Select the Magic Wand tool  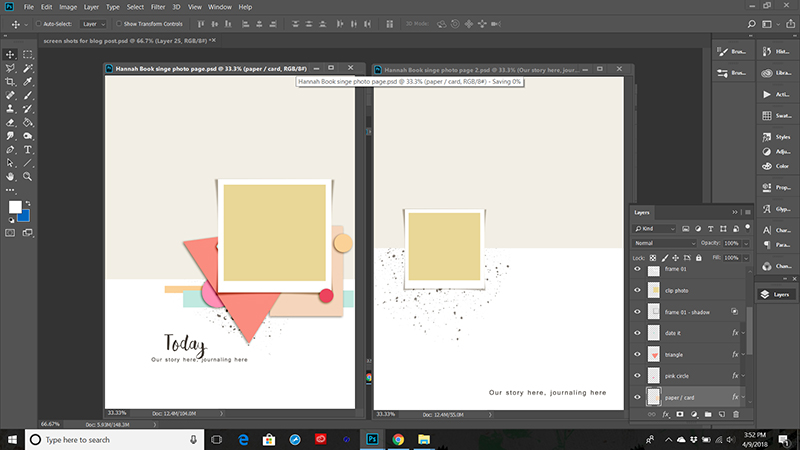point(28,68)
